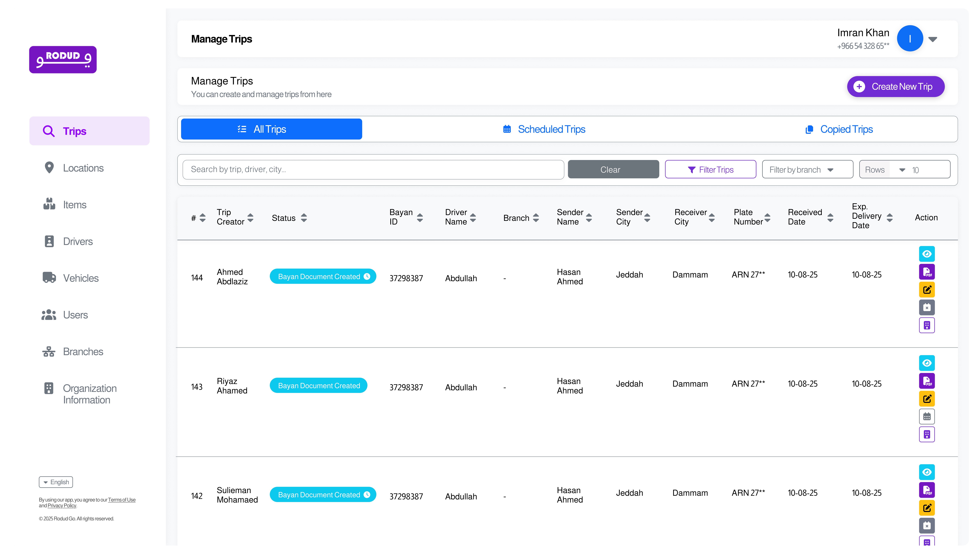Sort by Received Date column
The height and width of the screenshot is (555, 980).
[830, 218]
